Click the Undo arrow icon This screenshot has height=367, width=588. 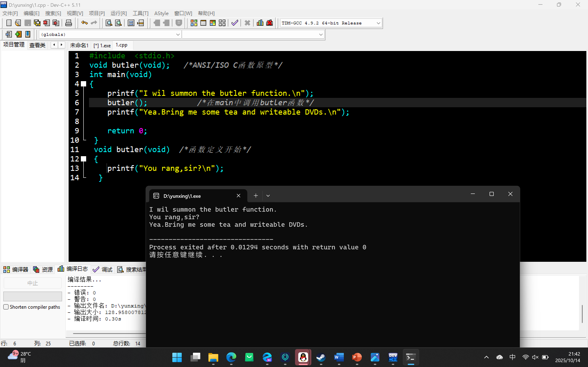84,23
